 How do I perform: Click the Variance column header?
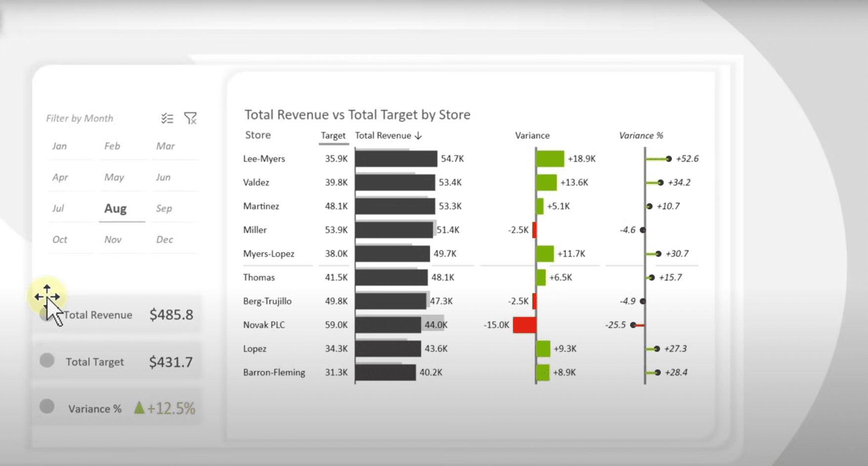point(532,136)
